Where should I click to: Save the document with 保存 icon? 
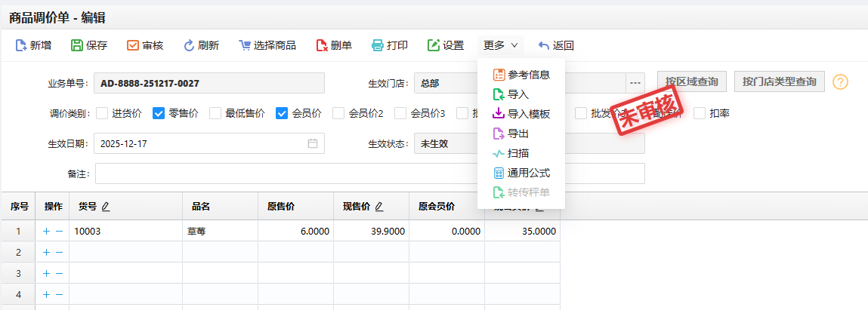pyautogui.click(x=77, y=45)
